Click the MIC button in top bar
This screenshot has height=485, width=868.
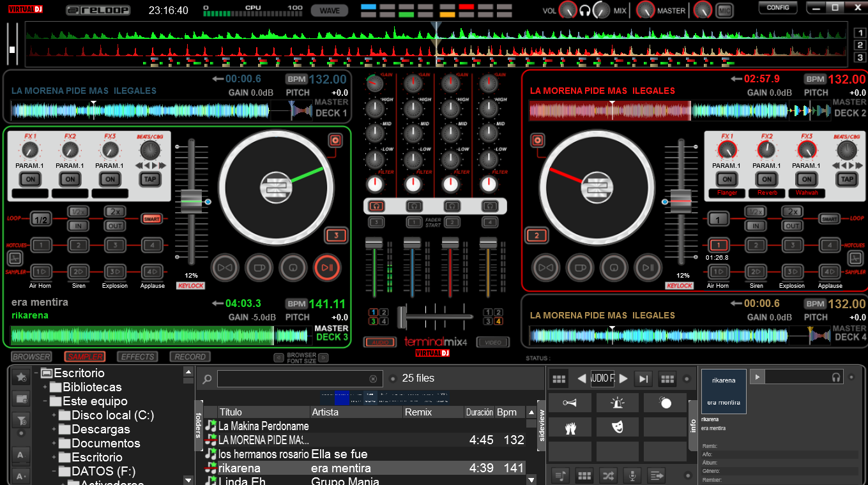[x=724, y=10]
